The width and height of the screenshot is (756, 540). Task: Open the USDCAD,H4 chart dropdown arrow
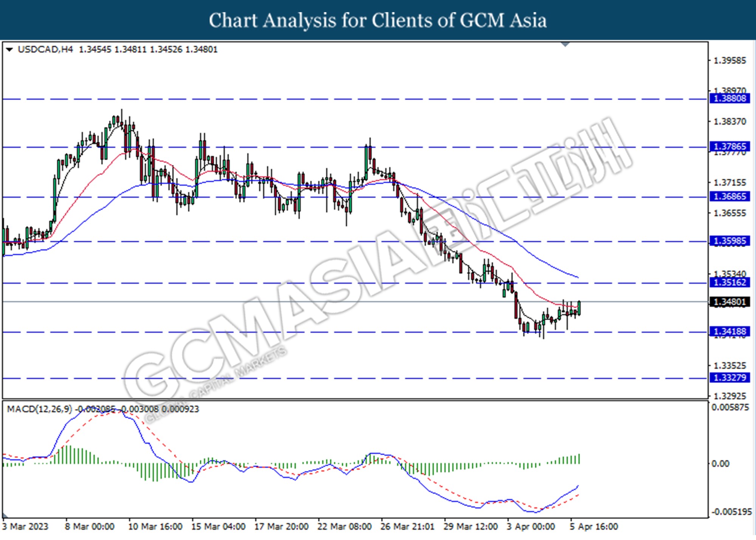pos(9,50)
